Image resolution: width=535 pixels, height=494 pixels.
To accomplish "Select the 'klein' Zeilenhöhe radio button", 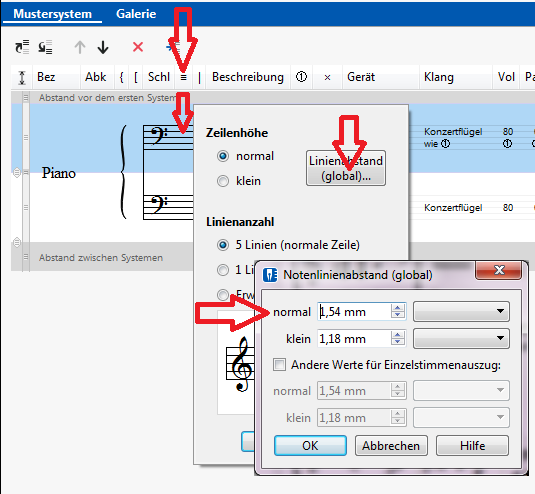I will (x=223, y=181).
